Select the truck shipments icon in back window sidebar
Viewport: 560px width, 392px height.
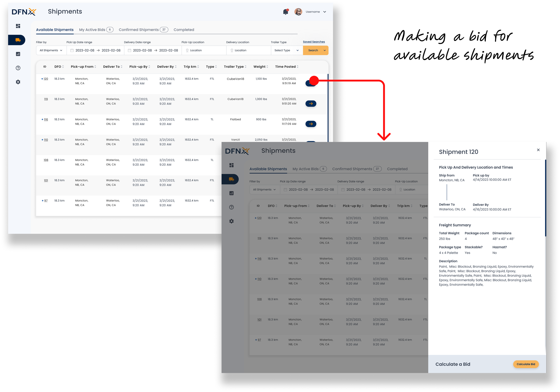click(x=18, y=40)
